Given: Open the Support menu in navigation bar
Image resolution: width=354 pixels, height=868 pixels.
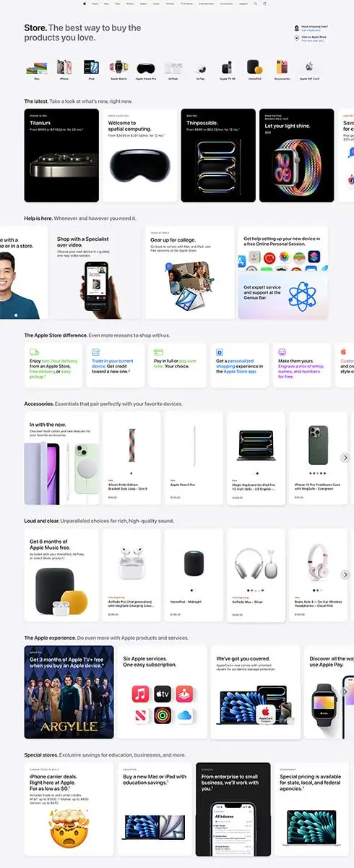Looking at the screenshot, I should click(243, 4).
